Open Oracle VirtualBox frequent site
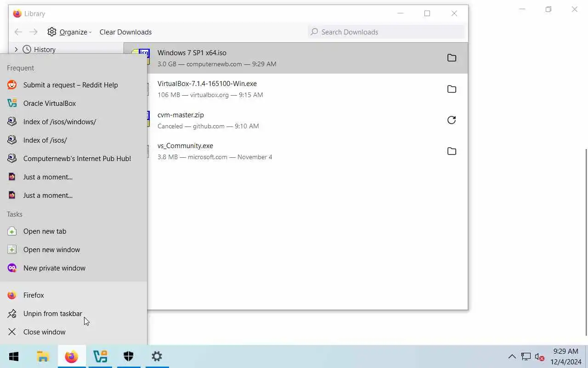The width and height of the screenshot is (588, 368). tap(73, 103)
